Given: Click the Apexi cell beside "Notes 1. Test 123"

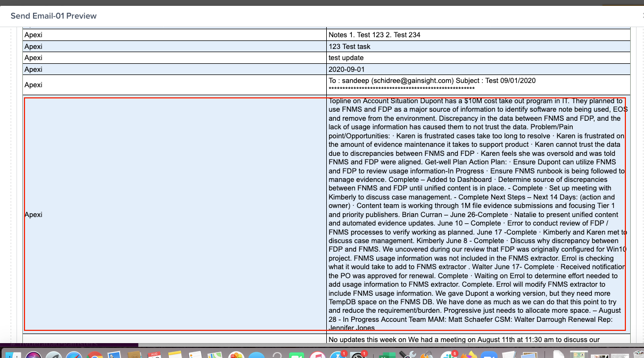Looking at the screenshot, I should click(175, 35).
